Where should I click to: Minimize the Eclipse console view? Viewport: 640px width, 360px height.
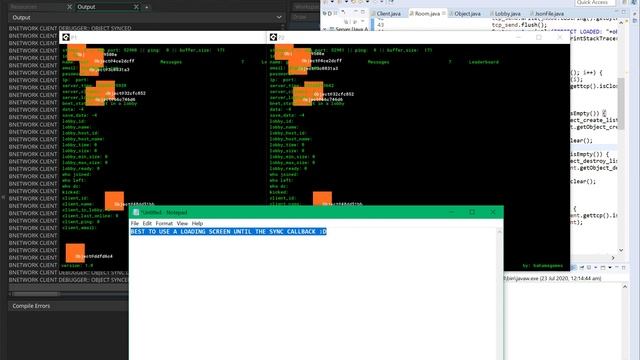(617, 267)
